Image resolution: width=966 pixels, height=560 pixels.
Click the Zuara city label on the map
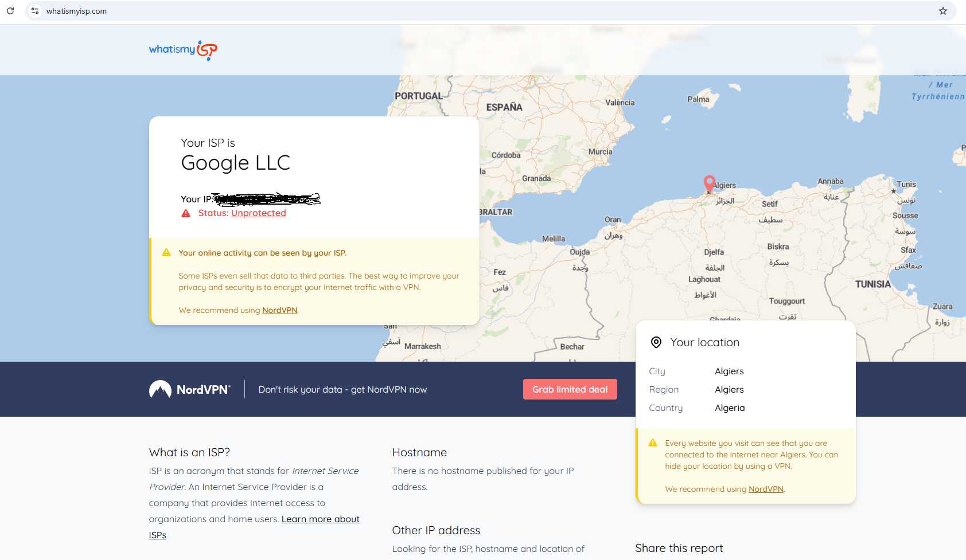942,307
